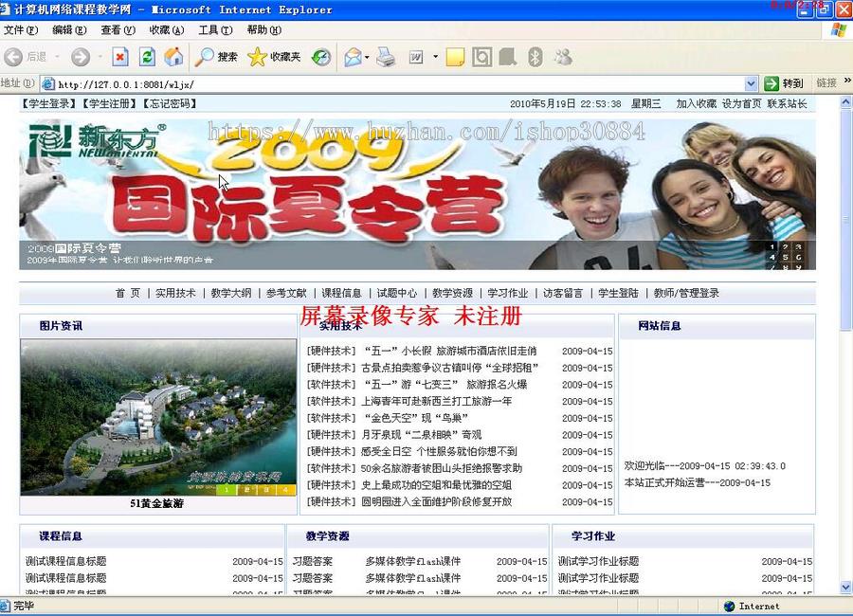This screenshot has height=616, width=853.
Task: Click the page icon in address bar
Action: click(x=48, y=83)
